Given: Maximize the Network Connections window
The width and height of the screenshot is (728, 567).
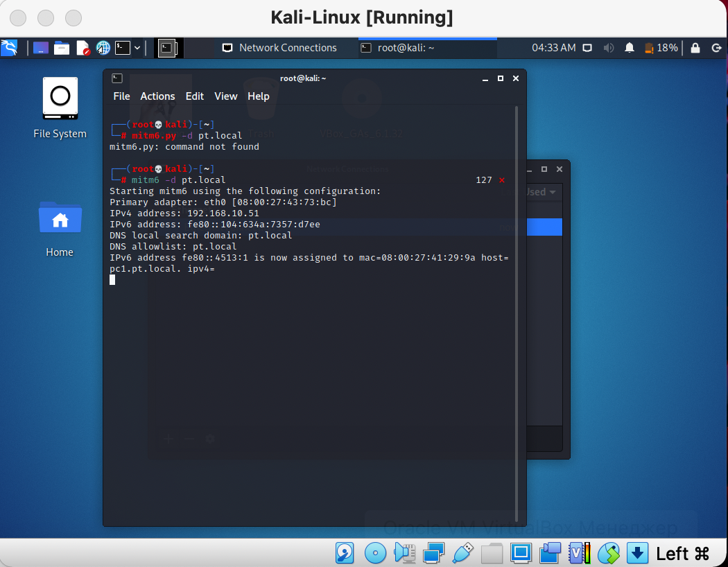Looking at the screenshot, I should [544, 169].
